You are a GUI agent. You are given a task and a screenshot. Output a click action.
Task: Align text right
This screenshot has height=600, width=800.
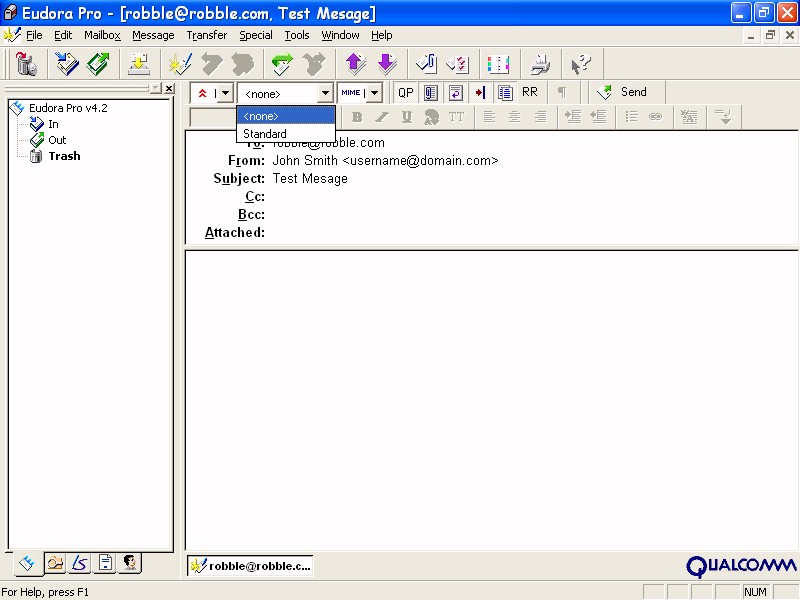click(x=540, y=117)
